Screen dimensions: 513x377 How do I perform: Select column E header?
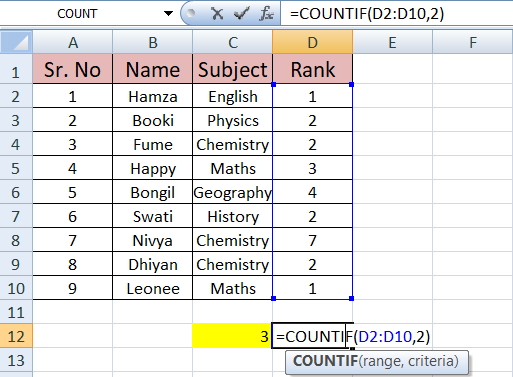(392, 42)
